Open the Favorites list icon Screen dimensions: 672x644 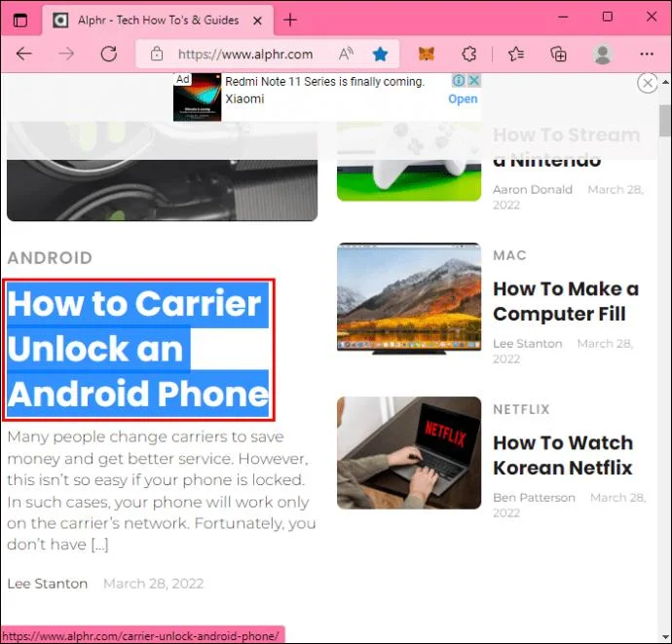pyautogui.click(x=516, y=54)
